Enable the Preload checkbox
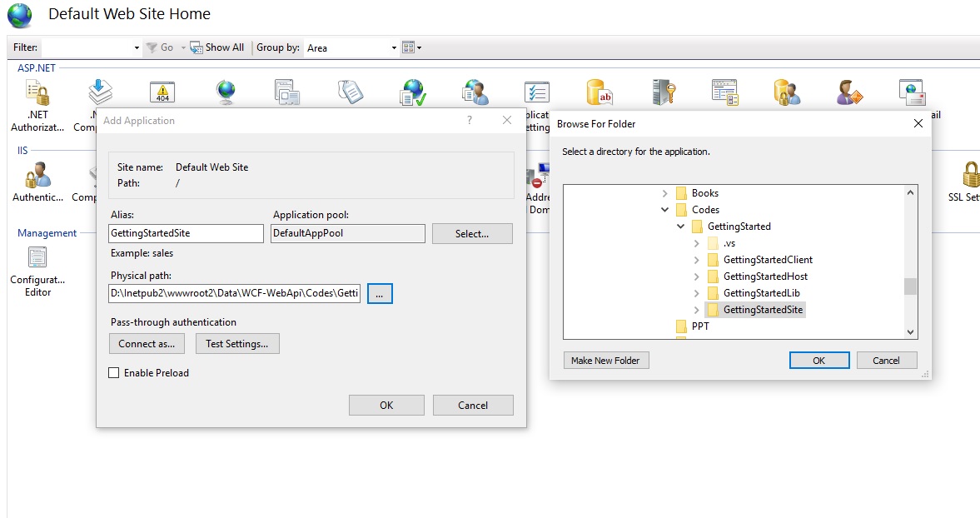 (x=114, y=373)
